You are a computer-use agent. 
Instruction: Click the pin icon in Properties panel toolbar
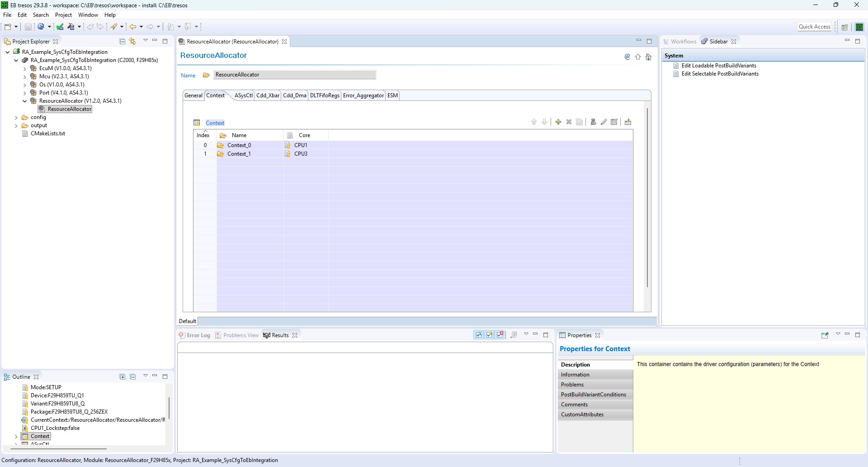(x=825, y=335)
